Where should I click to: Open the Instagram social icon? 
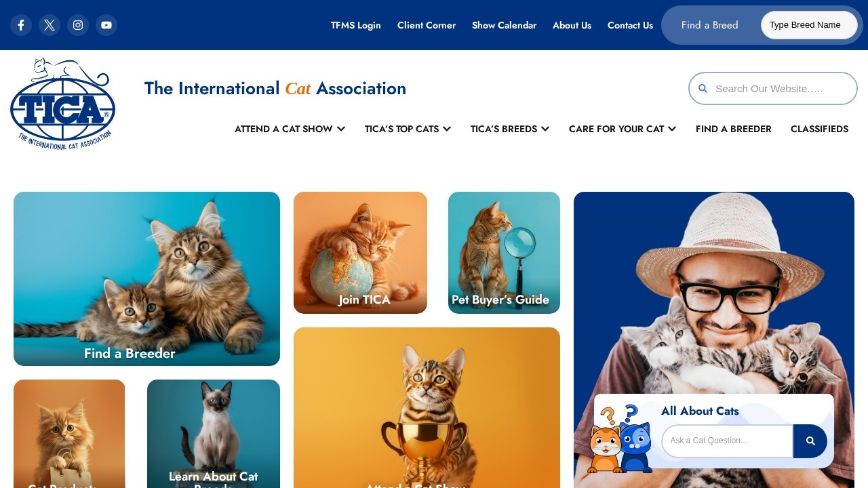[x=78, y=25]
